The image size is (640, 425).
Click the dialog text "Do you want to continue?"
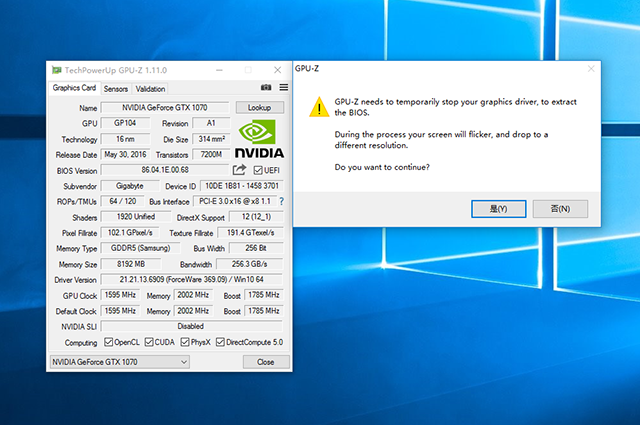pyautogui.click(x=382, y=167)
